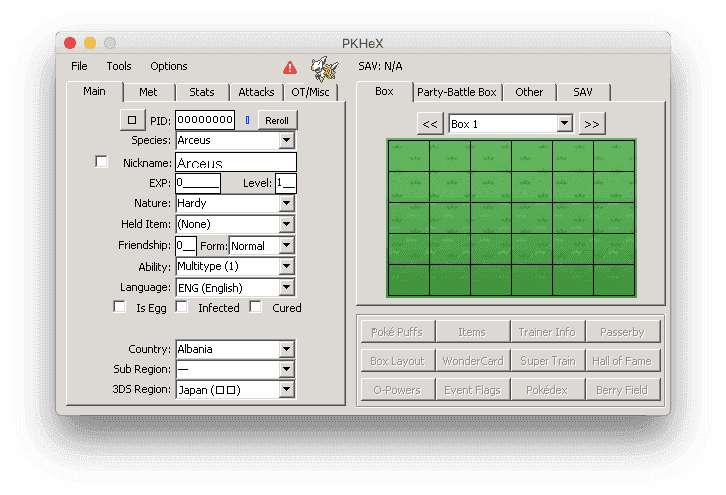Select the Main tab
Image resolution: width=726 pixels, height=495 pixels.
point(94,91)
